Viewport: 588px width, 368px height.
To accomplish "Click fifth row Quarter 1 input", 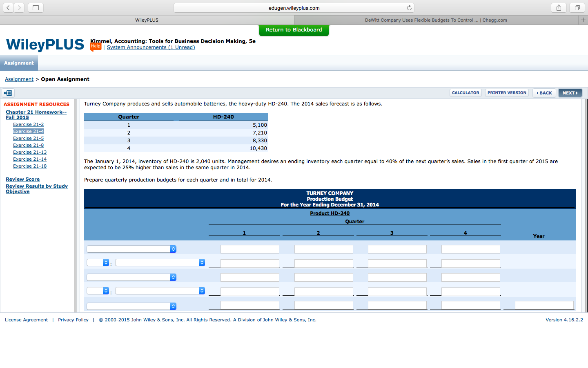I will 250,305.
